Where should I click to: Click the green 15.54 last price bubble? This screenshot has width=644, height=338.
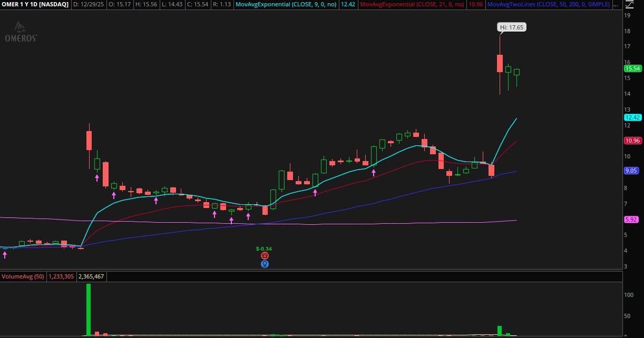click(x=633, y=69)
